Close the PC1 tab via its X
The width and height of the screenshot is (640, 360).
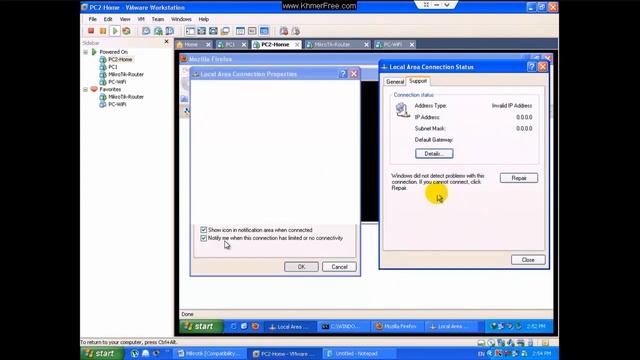(244, 44)
